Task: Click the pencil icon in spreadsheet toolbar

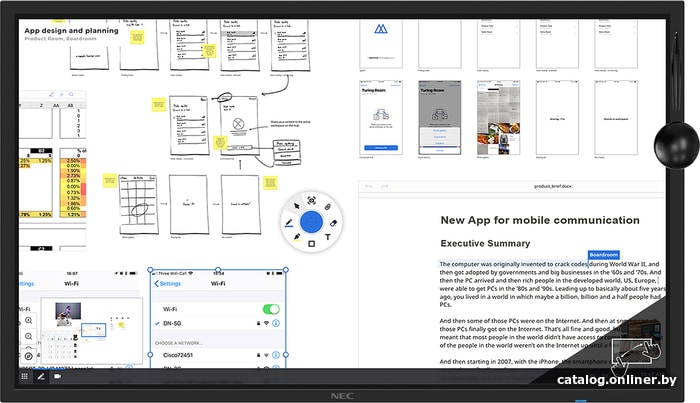Action: (x=51, y=94)
